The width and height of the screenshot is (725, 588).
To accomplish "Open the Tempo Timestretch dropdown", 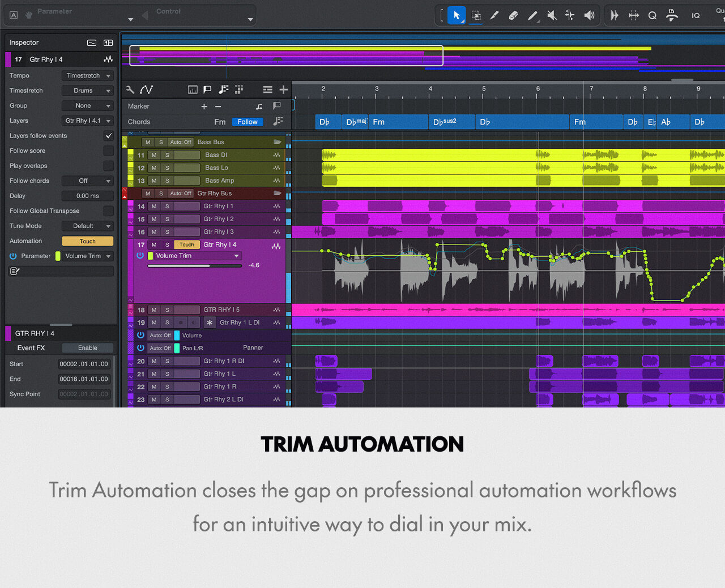I will 88,76.
